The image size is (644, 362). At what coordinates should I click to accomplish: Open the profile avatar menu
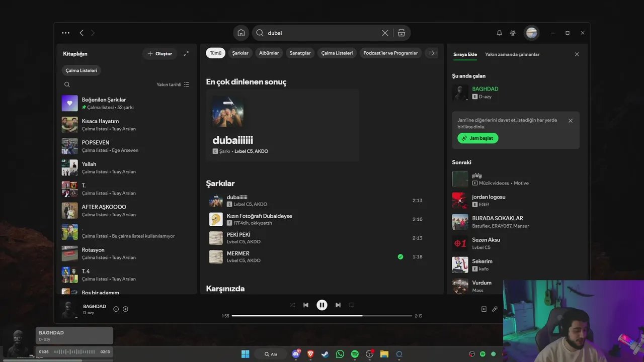pos(531,33)
